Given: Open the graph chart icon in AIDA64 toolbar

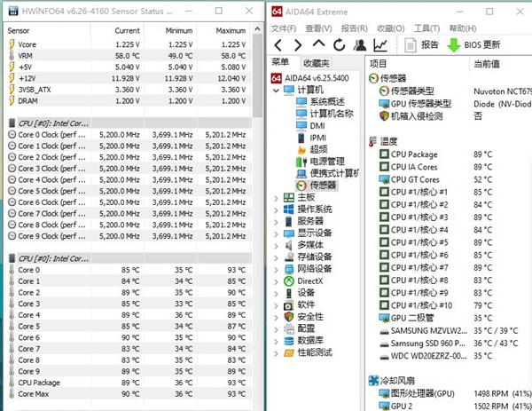Looking at the screenshot, I should [380, 45].
